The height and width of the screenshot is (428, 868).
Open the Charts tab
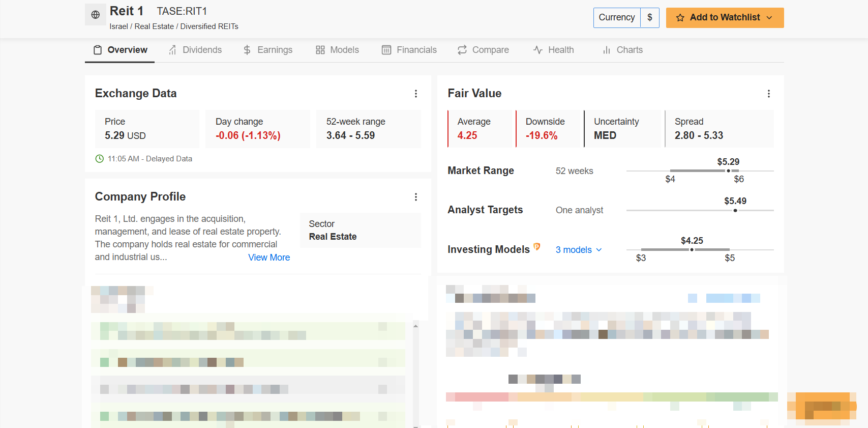pyautogui.click(x=623, y=50)
